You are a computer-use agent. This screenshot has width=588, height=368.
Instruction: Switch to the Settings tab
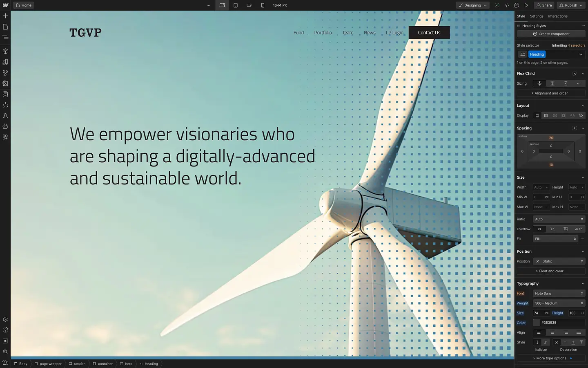[537, 16]
